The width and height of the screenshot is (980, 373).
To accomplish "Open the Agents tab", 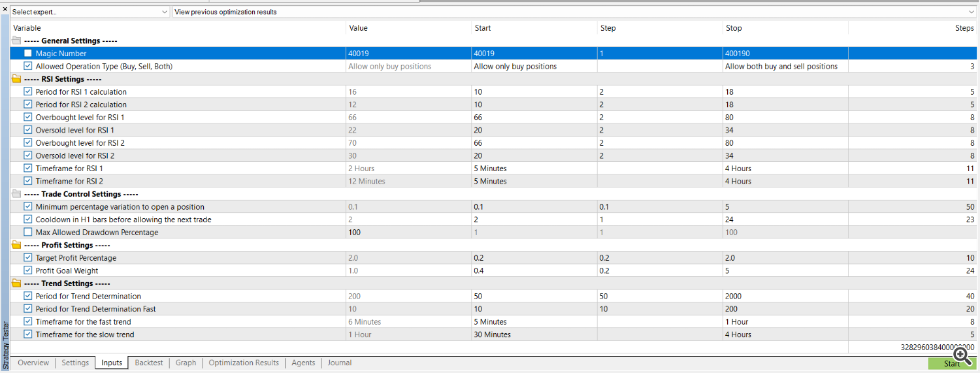I will point(303,363).
